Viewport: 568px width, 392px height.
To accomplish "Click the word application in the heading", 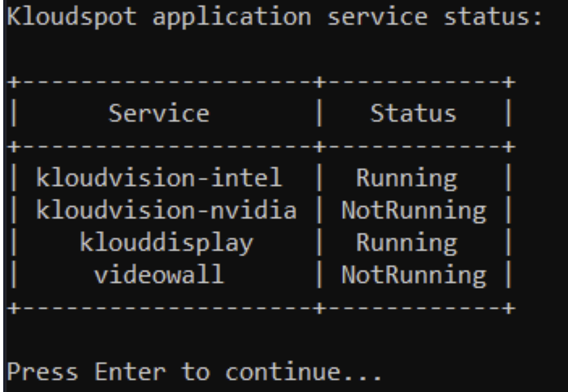I will [x=232, y=17].
